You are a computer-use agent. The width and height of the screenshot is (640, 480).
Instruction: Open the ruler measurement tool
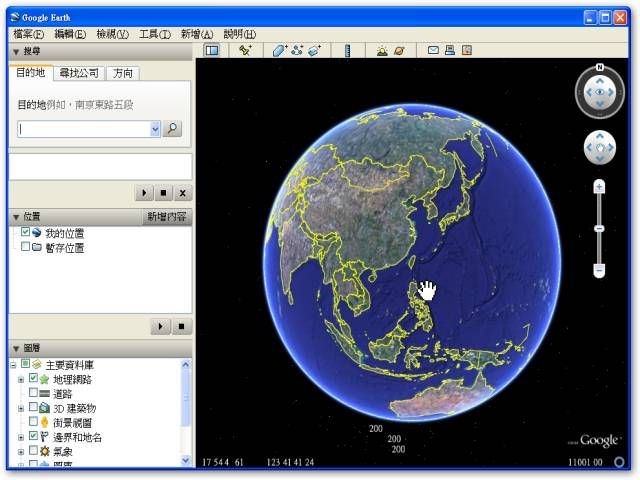click(x=347, y=50)
